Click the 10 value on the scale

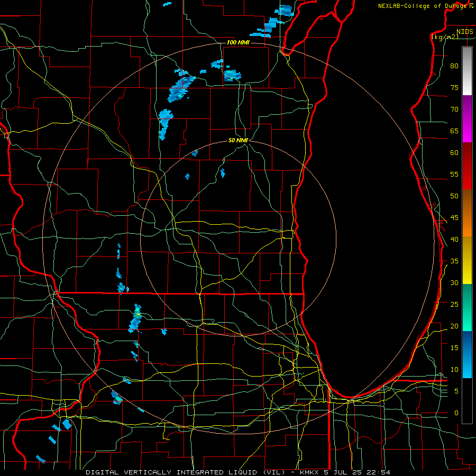454,369
